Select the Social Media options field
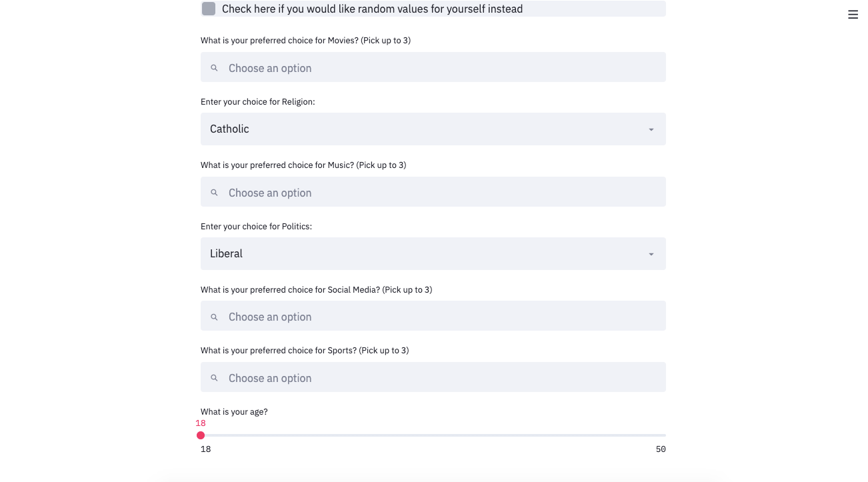This screenshot has height=482, width=868. tap(433, 316)
